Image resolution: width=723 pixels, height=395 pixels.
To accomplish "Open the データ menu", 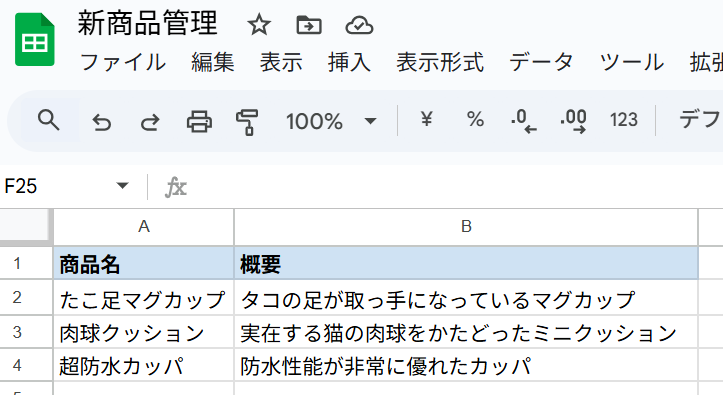I will pos(541,62).
